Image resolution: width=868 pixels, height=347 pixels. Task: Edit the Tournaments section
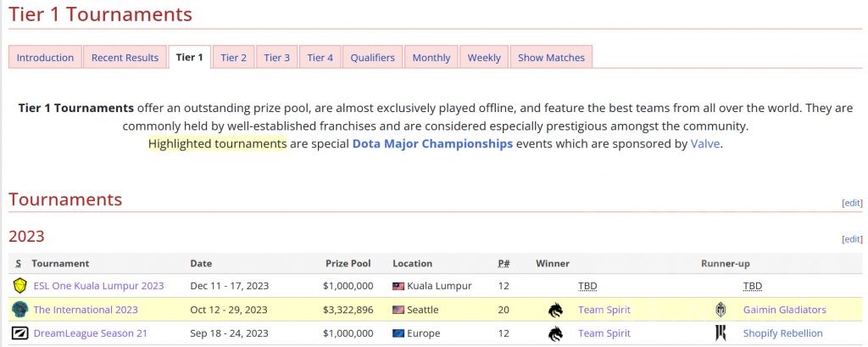pyautogui.click(x=851, y=203)
